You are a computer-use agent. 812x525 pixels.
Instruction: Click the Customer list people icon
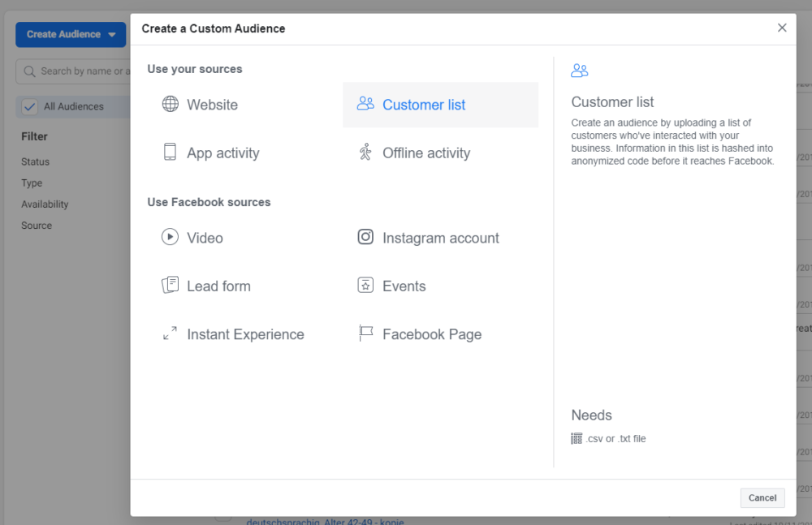pos(365,104)
